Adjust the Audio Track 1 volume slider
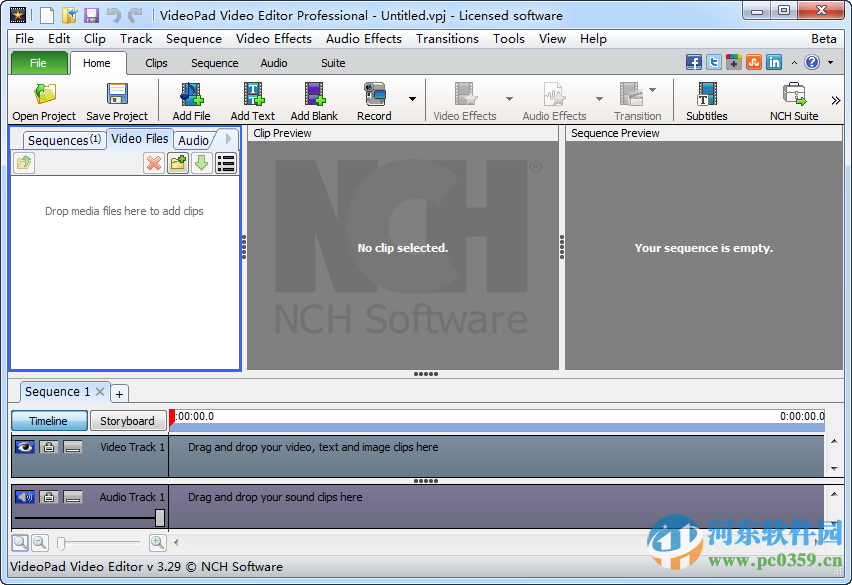The image size is (852, 585). click(x=161, y=518)
